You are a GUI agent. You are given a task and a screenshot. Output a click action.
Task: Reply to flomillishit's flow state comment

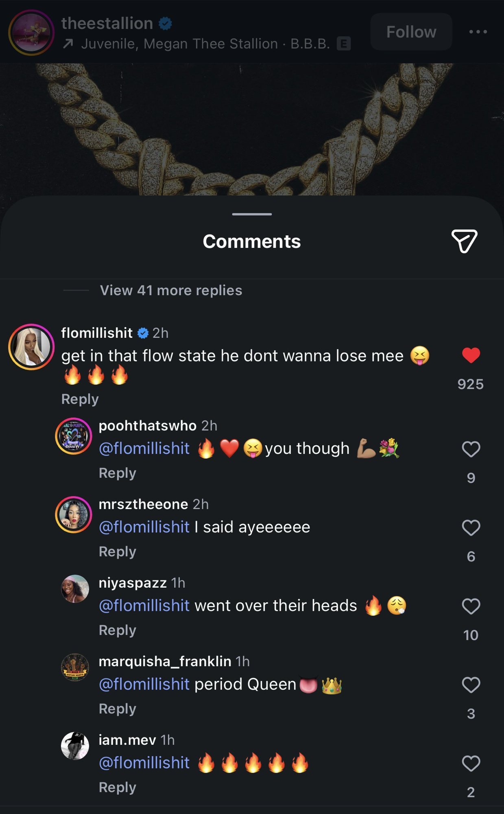(80, 399)
